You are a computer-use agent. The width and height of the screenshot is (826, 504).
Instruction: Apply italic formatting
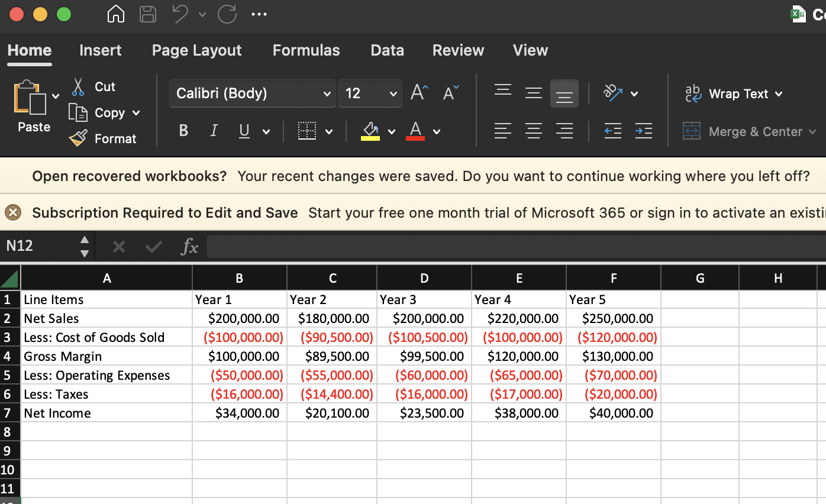pyautogui.click(x=214, y=131)
